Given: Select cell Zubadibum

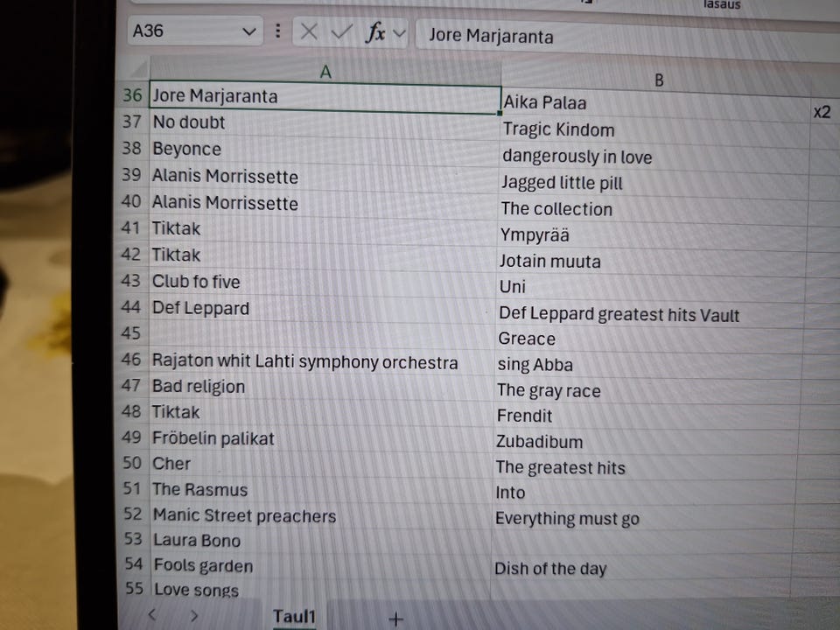Looking at the screenshot, I should (644, 444).
